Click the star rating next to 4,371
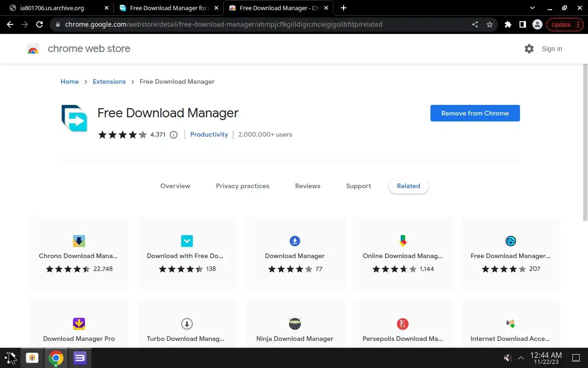Screen dimensions: 588x368 click(122, 135)
